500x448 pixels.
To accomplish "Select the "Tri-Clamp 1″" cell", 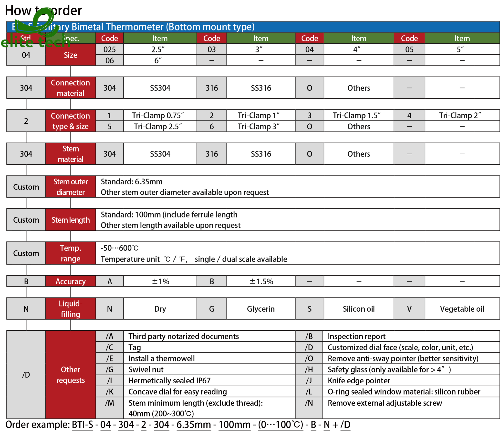I will [261, 115].
